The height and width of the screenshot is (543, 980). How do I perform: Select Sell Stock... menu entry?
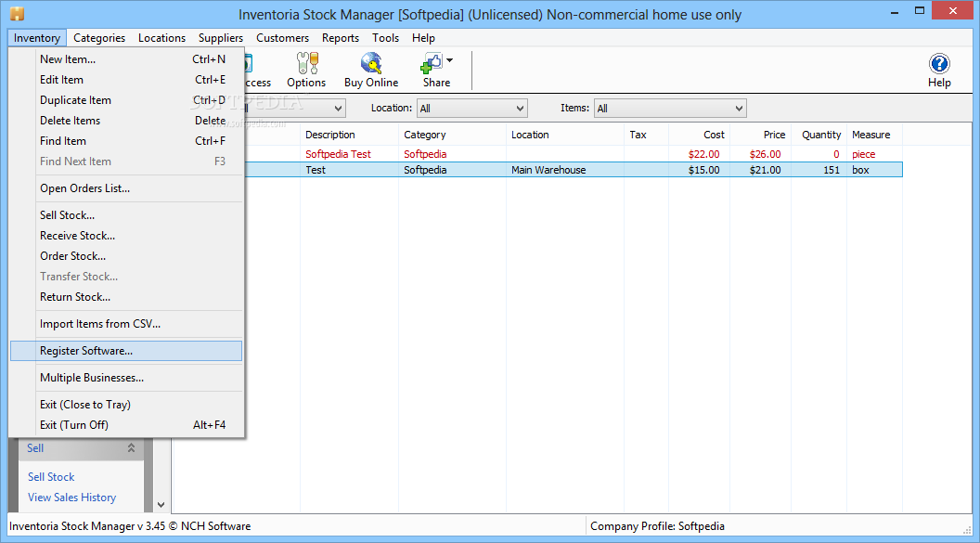[x=126, y=215]
